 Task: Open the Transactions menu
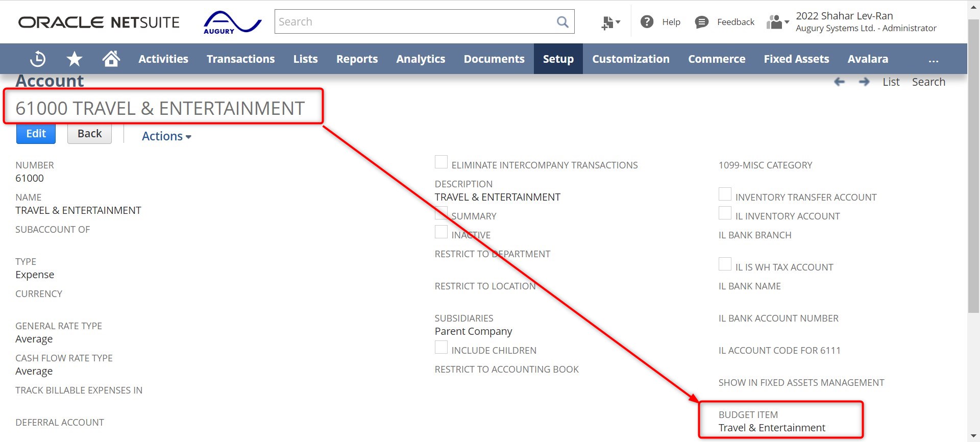coord(241,59)
